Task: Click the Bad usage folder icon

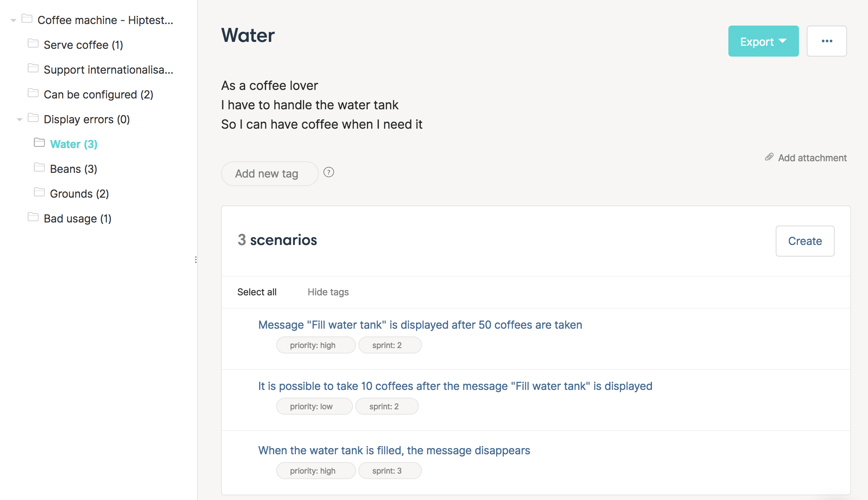Action: (x=33, y=217)
